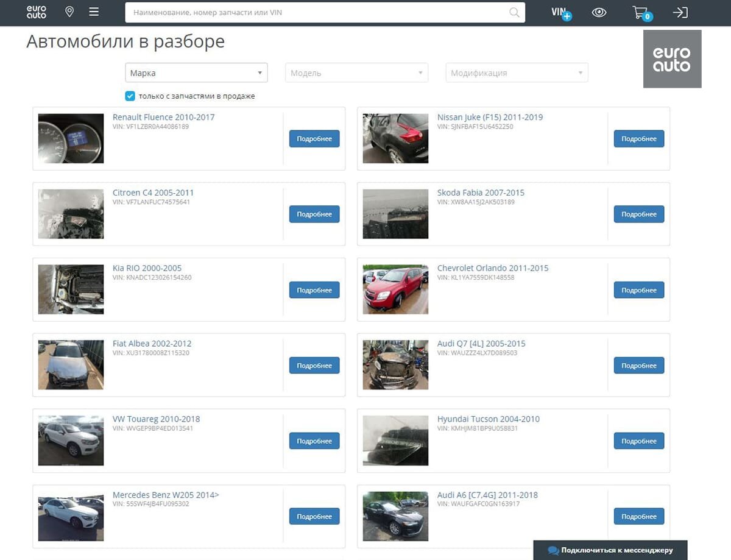Image resolution: width=731 pixels, height=560 pixels.
Task: Click Подключиться к мессенджеру chat button
Action: click(610, 550)
